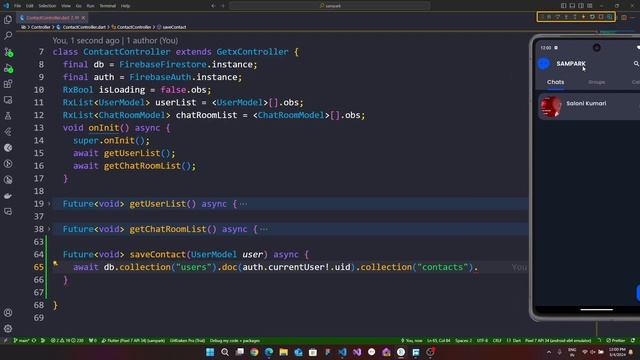Image resolution: width=640 pixels, height=360 pixels.
Task: Click the main branch in status bar
Action: [x=22, y=340]
